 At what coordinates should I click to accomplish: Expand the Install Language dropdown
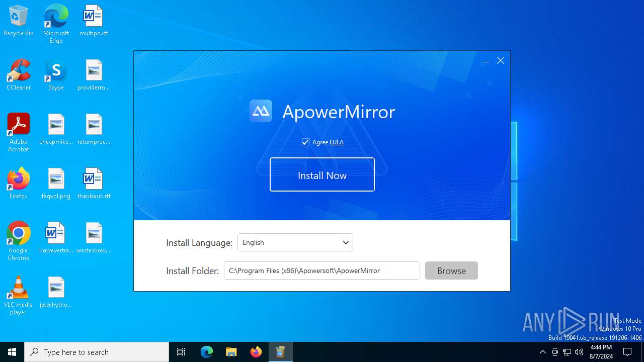[295, 242]
